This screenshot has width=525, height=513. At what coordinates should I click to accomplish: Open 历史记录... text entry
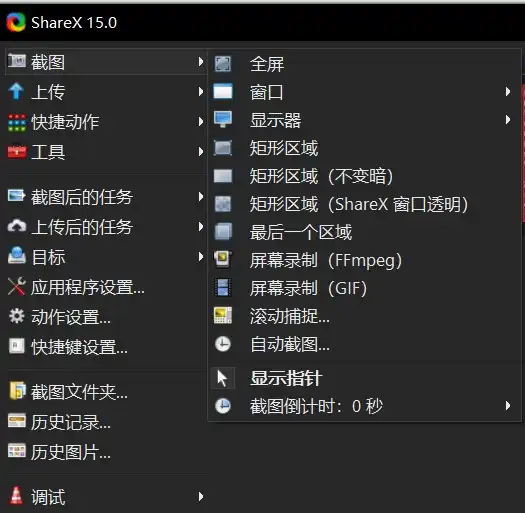click(x=71, y=422)
